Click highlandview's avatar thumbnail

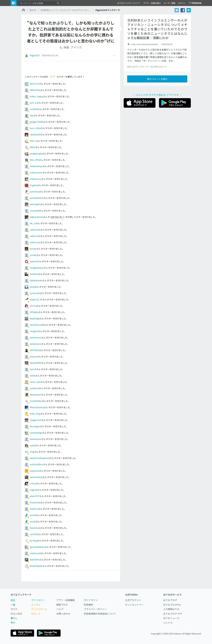coord(26,217)
